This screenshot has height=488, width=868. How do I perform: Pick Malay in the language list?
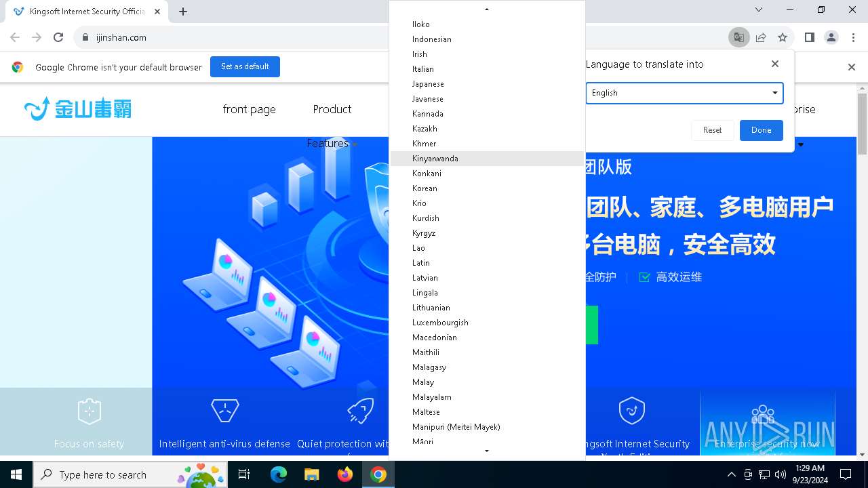pos(487,382)
